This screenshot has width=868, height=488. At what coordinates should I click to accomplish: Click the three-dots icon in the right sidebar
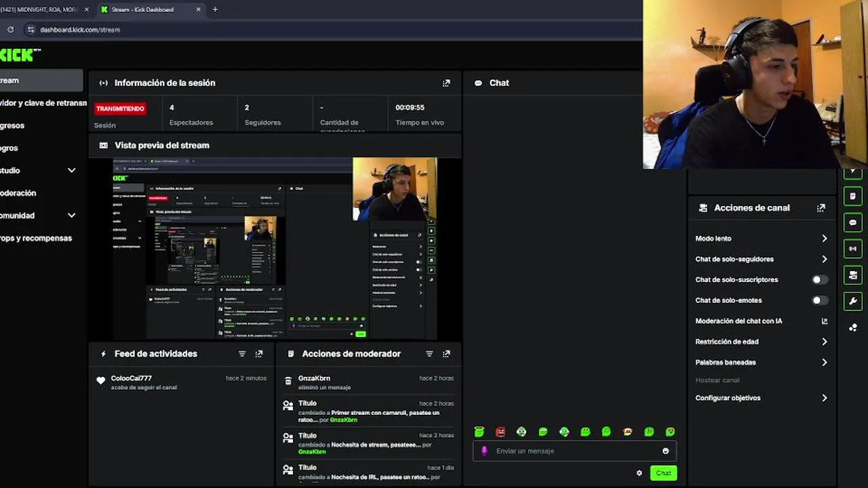[x=852, y=328]
